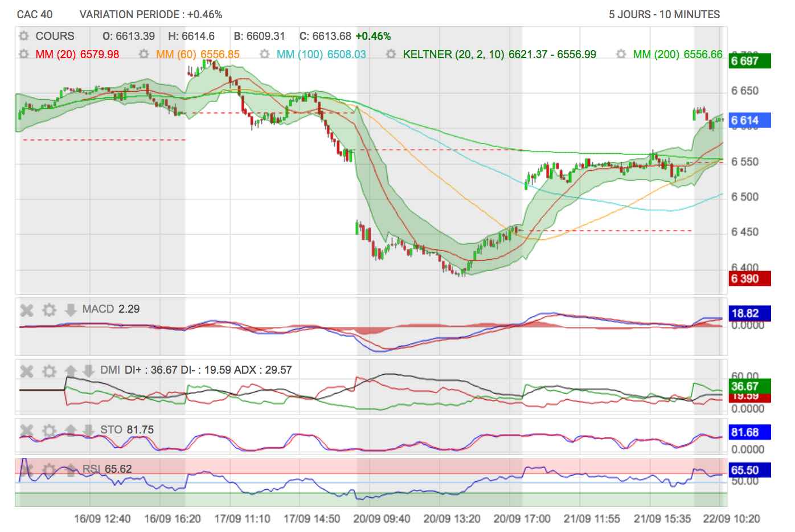Screen dimensions: 795x532
Task: Move MACD panel down with arrow
Action: point(71,310)
